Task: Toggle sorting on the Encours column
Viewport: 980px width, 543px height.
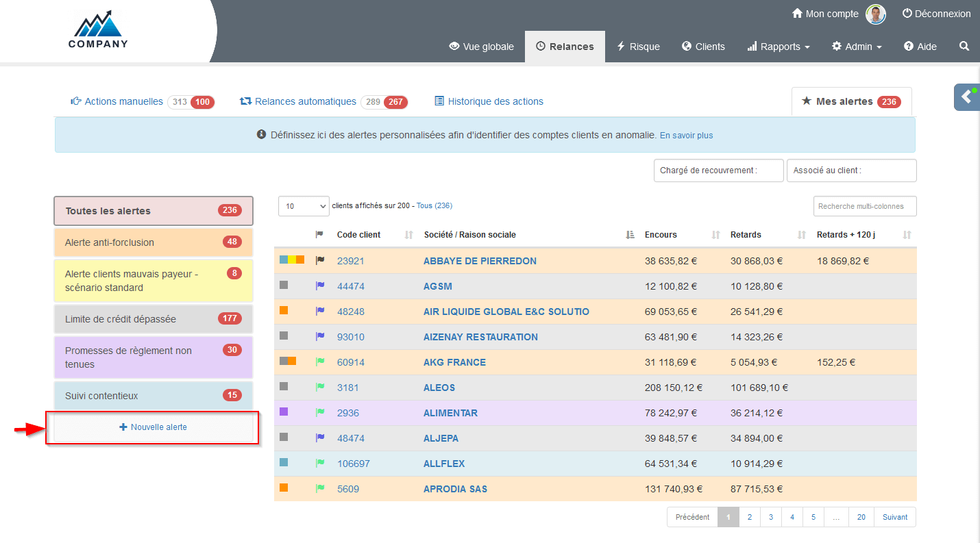Action: pos(715,235)
